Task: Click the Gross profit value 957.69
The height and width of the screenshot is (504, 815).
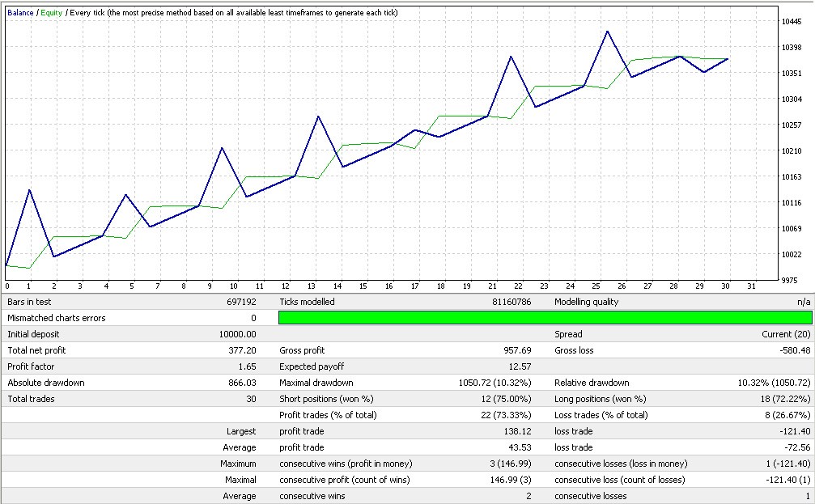Action: [x=516, y=350]
